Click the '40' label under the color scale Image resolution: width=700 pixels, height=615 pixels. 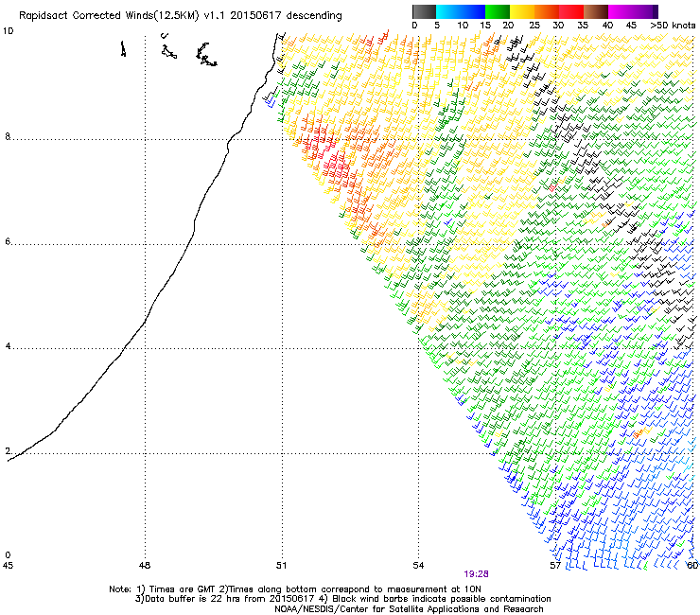(607, 26)
